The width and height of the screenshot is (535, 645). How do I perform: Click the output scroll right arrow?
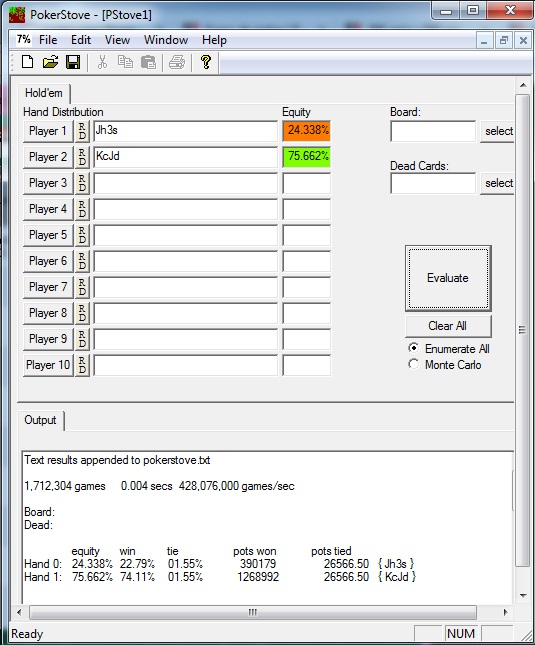[x=505, y=612]
